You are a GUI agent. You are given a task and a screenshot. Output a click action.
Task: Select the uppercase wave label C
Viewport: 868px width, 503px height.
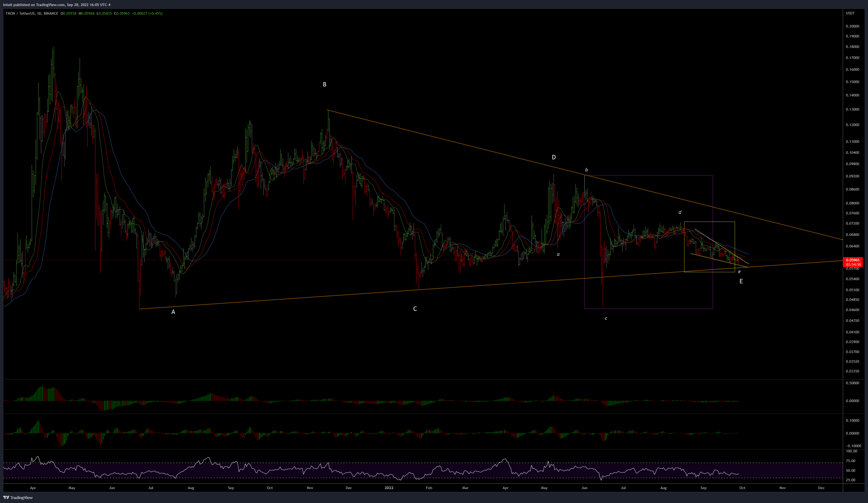click(415, 309)
